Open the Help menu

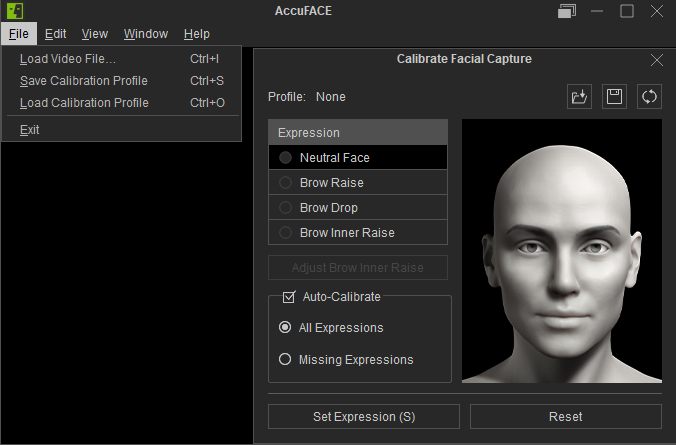[x=197, y=34]
